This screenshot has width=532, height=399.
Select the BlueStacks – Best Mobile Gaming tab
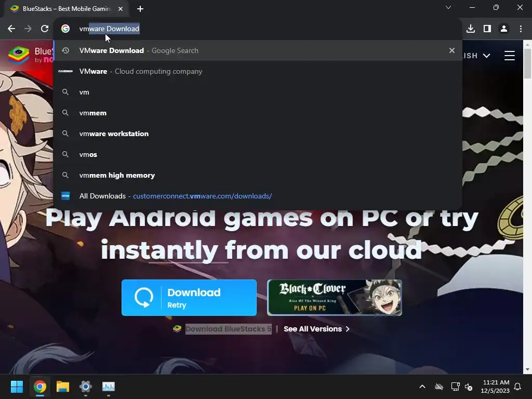66,9
